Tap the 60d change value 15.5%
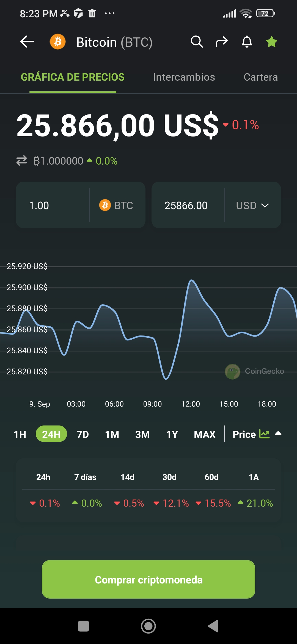 [213, 503]
